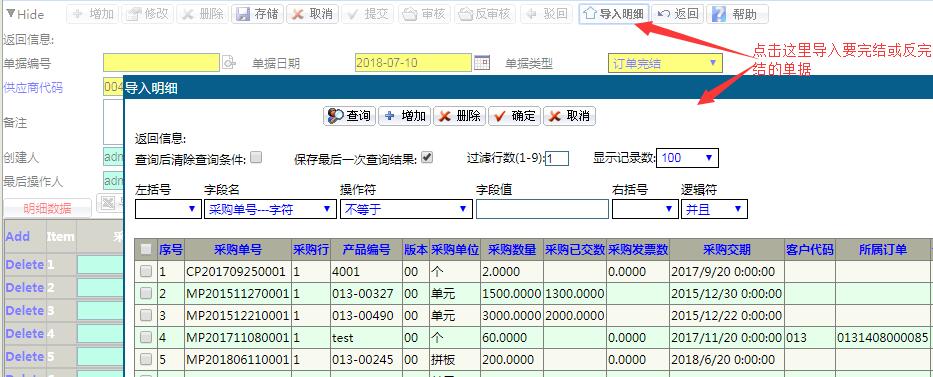
Task: Open 逻辑符 dropdown showing 并且
Action: (x=714, y=209)
